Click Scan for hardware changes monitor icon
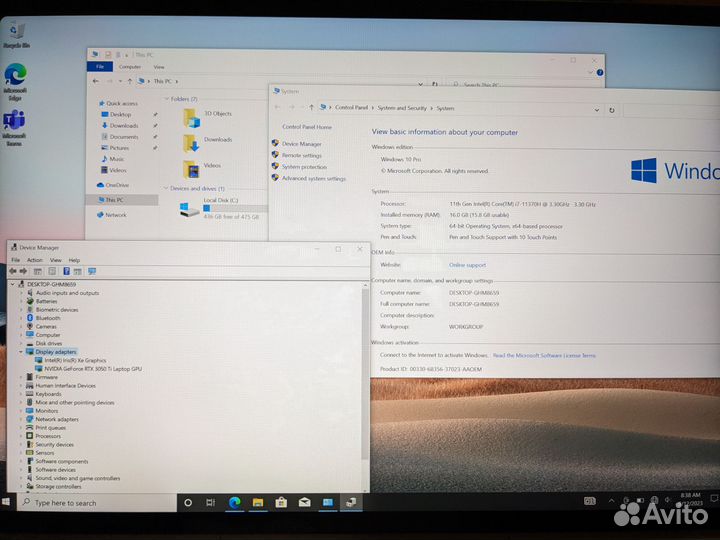The width and height of the screenshot is (720, 540). 92,271
